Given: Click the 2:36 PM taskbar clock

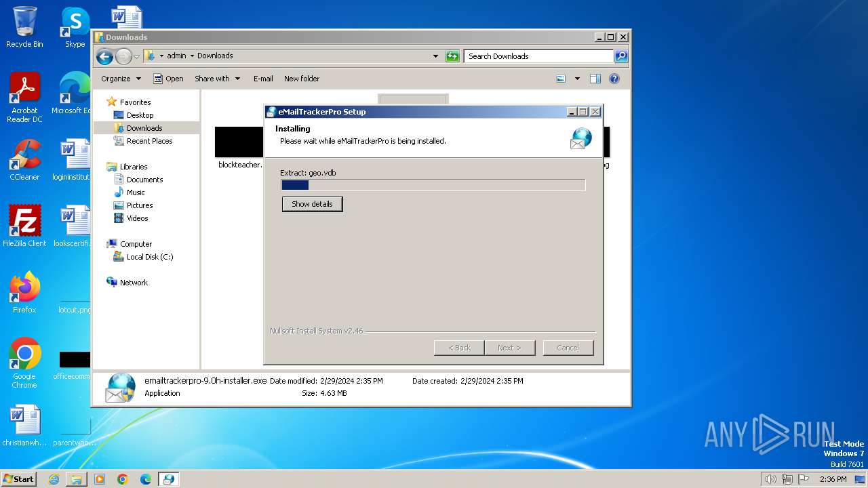Looking at the screenshot, I should 833,479.
